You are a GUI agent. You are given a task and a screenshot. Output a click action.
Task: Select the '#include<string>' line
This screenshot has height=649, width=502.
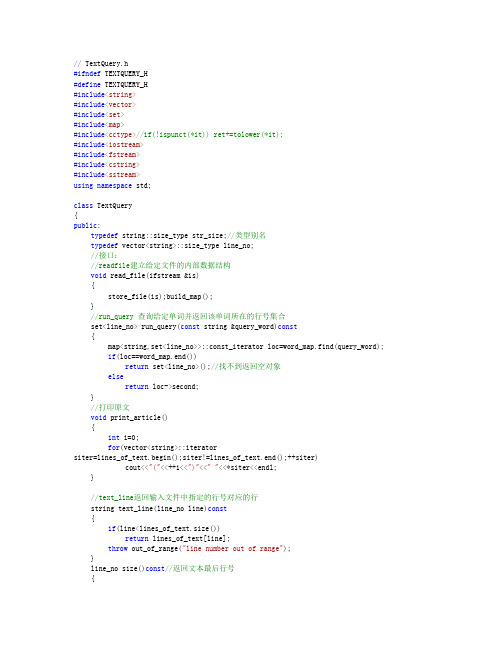104,94
